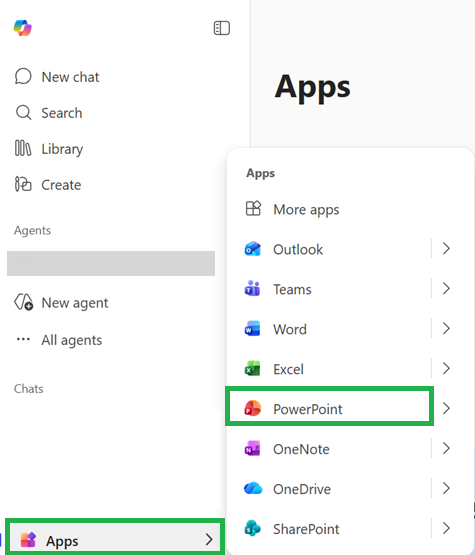The height and width of the screenshot is (555, 475).
Task: Click the New chat bubble icon
Action: tap(23, 76)
